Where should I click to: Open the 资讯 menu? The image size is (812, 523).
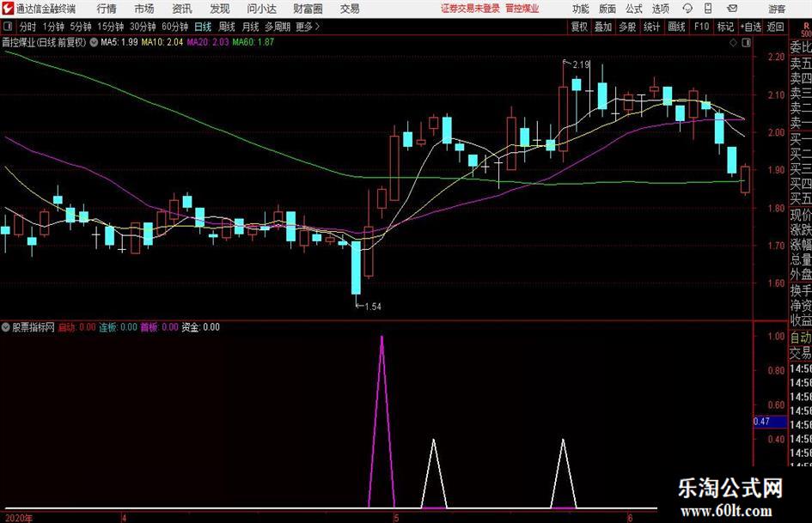[x=182, y=9]
